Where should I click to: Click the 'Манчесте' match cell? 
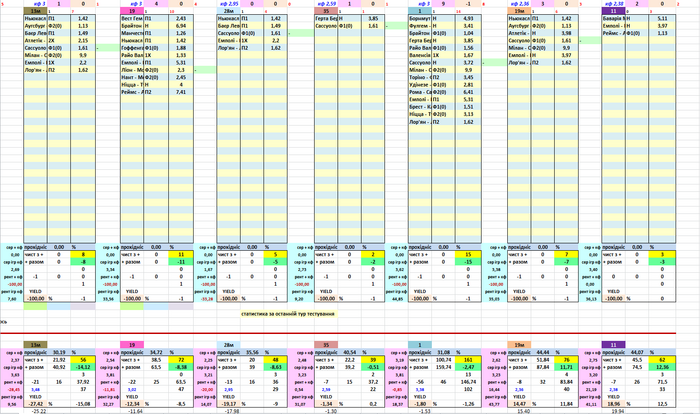(x=132, y=33)
